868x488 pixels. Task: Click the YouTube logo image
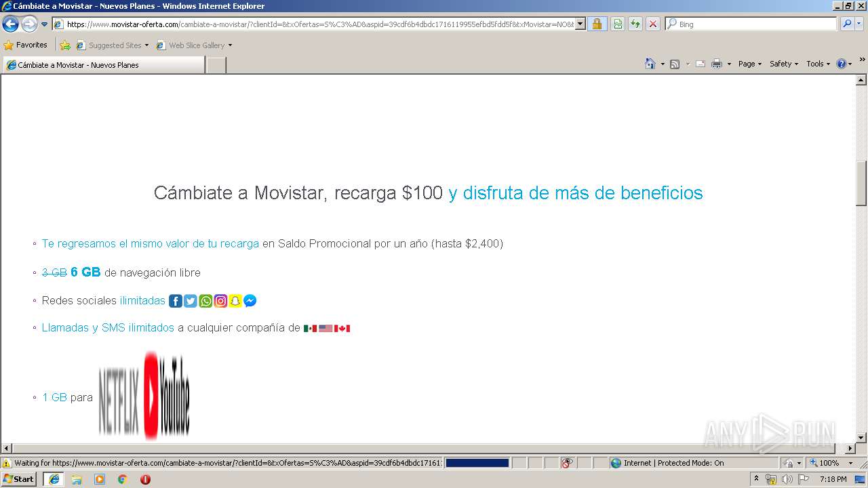click(x=167, y=395)
